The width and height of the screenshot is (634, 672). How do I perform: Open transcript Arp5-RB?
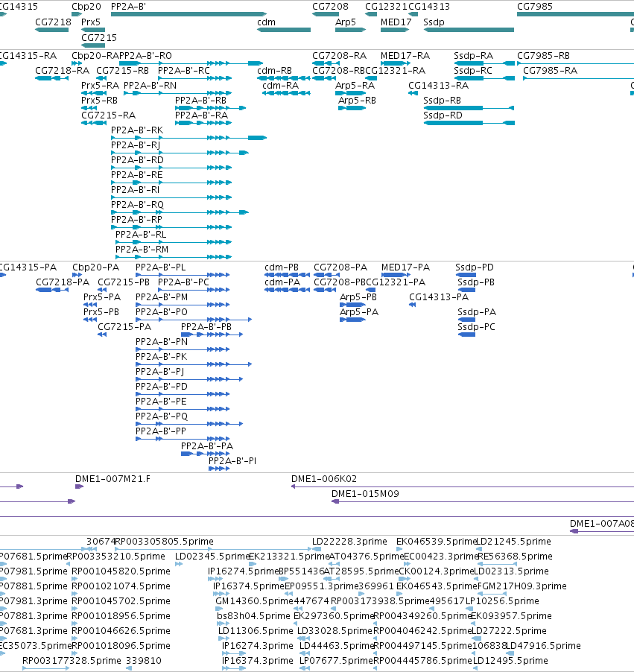[357, 101]
